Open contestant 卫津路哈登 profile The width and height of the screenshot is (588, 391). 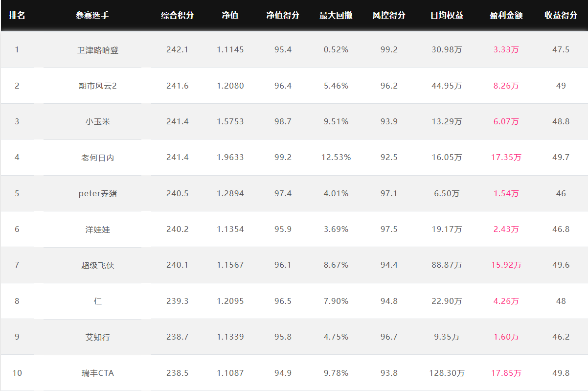98,50
